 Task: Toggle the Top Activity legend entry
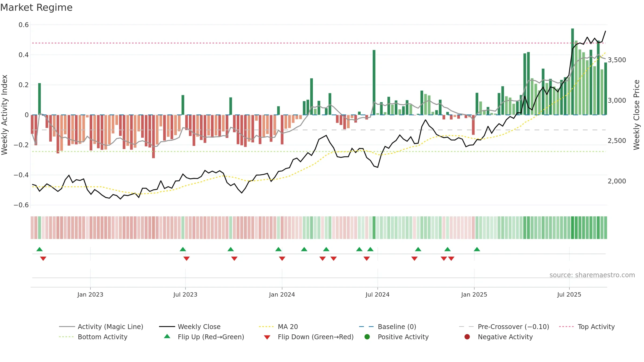click(587, 327)
